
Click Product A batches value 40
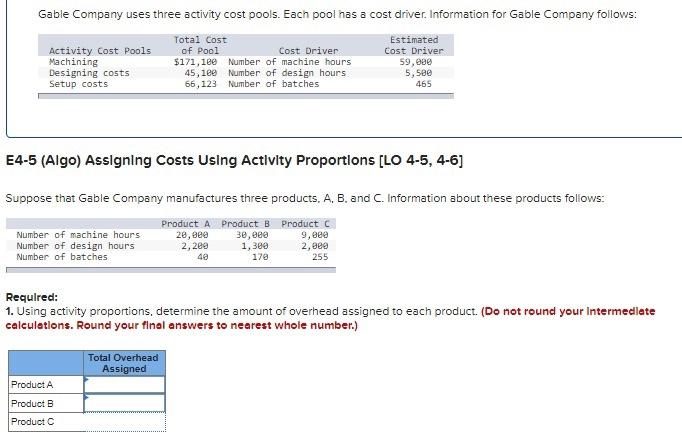tap(203, 257)
